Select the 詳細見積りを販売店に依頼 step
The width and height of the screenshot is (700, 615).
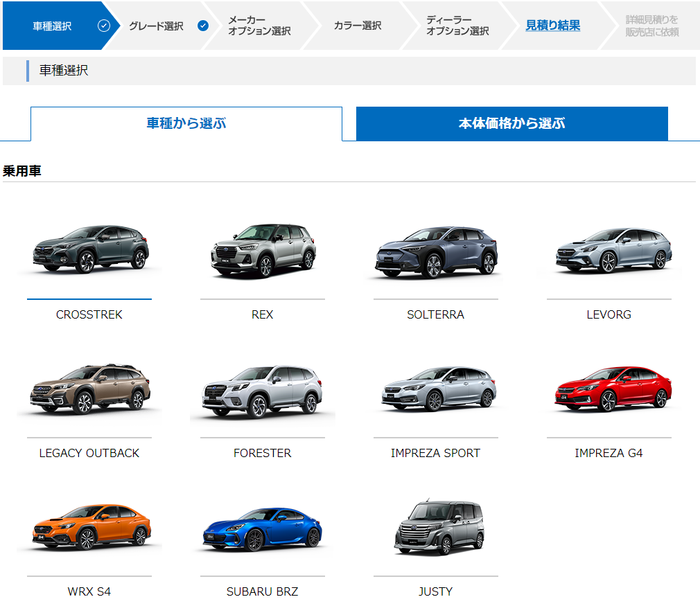tap(652, 26)
